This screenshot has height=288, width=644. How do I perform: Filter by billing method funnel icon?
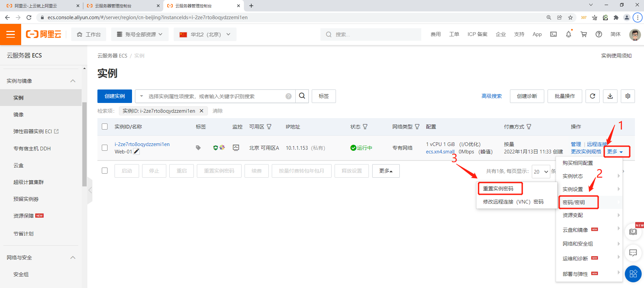click(x=529, y=127)
